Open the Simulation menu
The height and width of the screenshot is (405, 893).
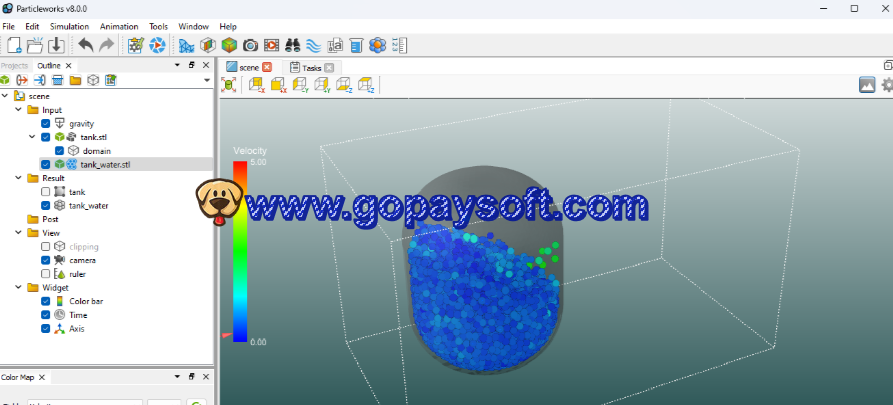69,26
